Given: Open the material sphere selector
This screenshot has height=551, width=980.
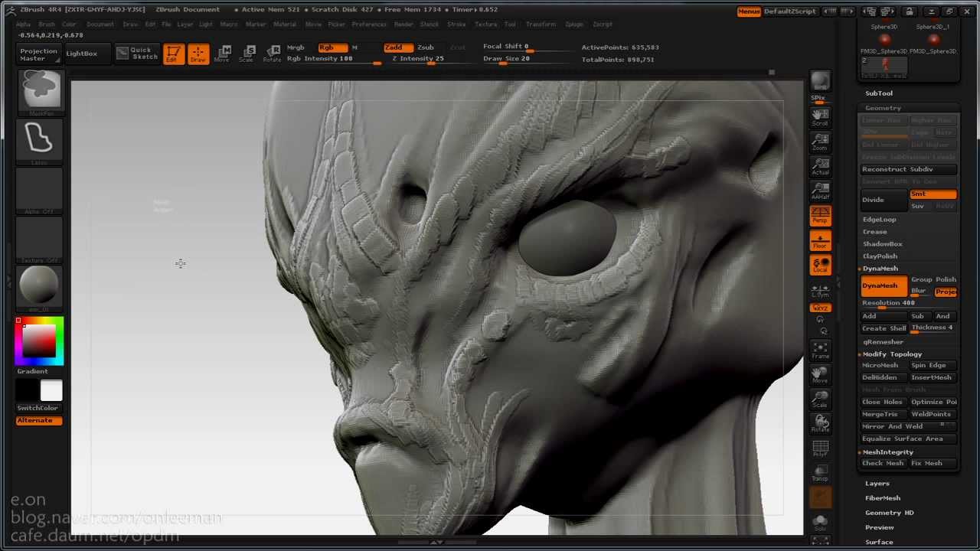Looking at the screenshot, I should [40, 288].
